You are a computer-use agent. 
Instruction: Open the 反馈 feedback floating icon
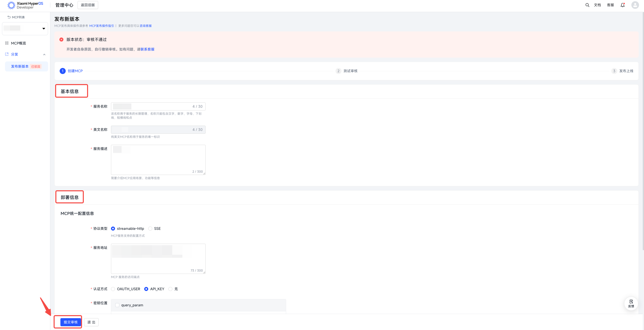coord(631,303)
